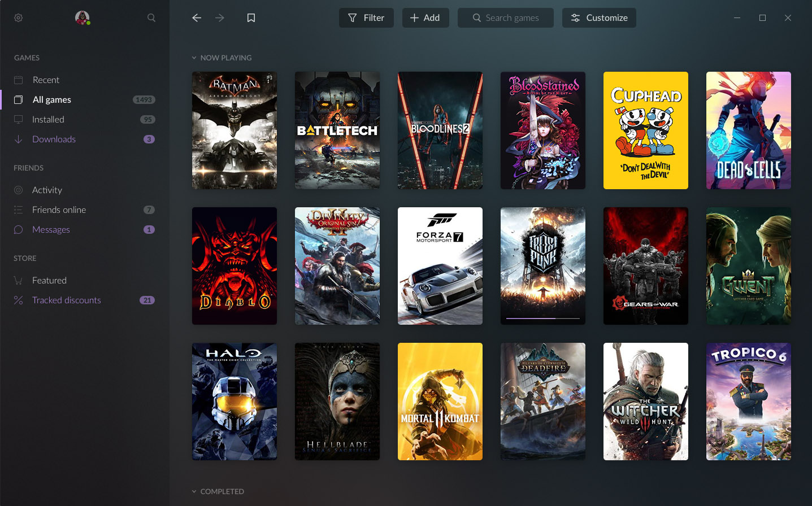Expand the COMPLETED section
This screenshot has width=812, height=506.
coord(194,491)
